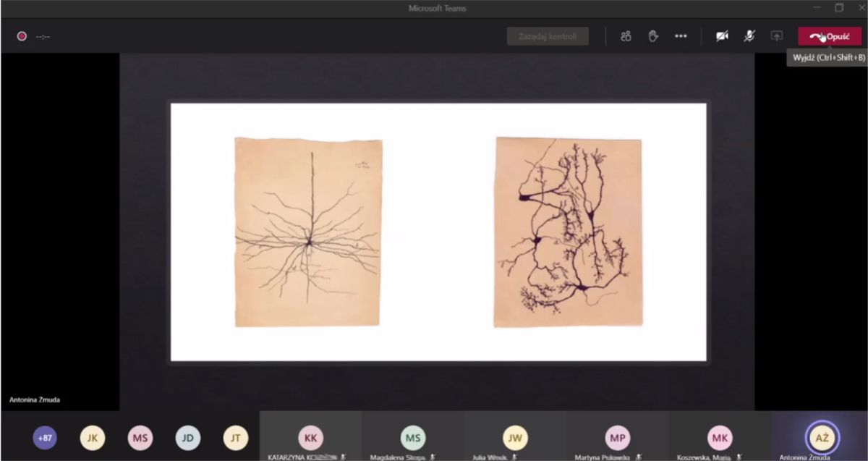Expand the +87 more participants overflow
Screen dimensions: 868x461
tap(45, 437)
